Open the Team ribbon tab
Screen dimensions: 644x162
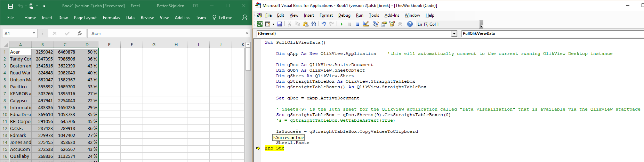[201, 18]
